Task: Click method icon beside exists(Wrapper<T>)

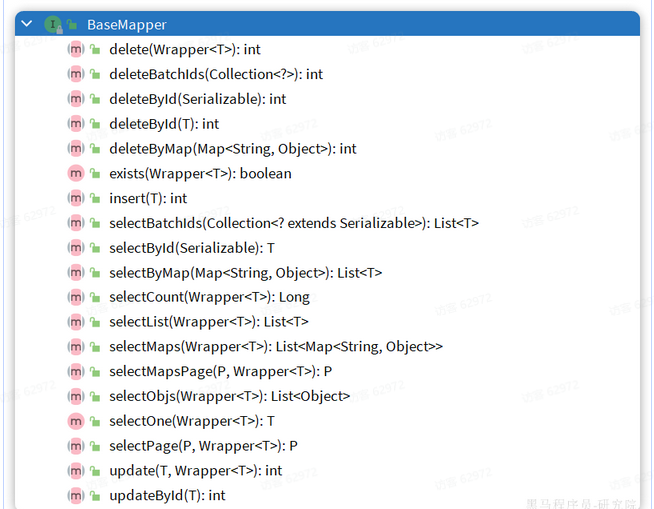Action: tap(76, 174)
